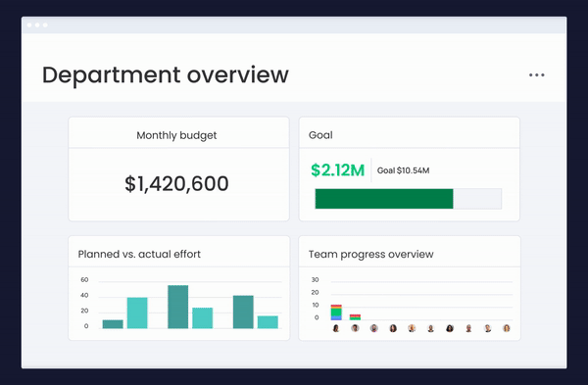This screenshot has width=588, height=385.
Task: Click the $1,420,600 budget value
Action: coord(176,184)
